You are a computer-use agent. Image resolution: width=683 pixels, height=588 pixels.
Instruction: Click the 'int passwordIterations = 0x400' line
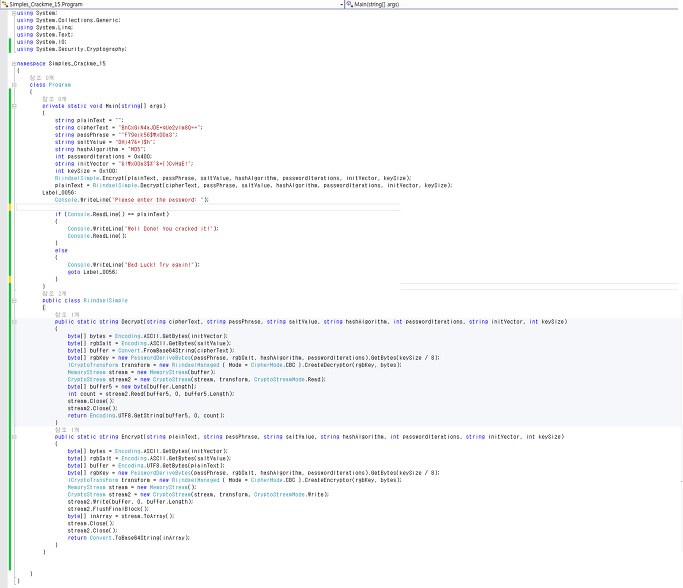click(104, 156)
